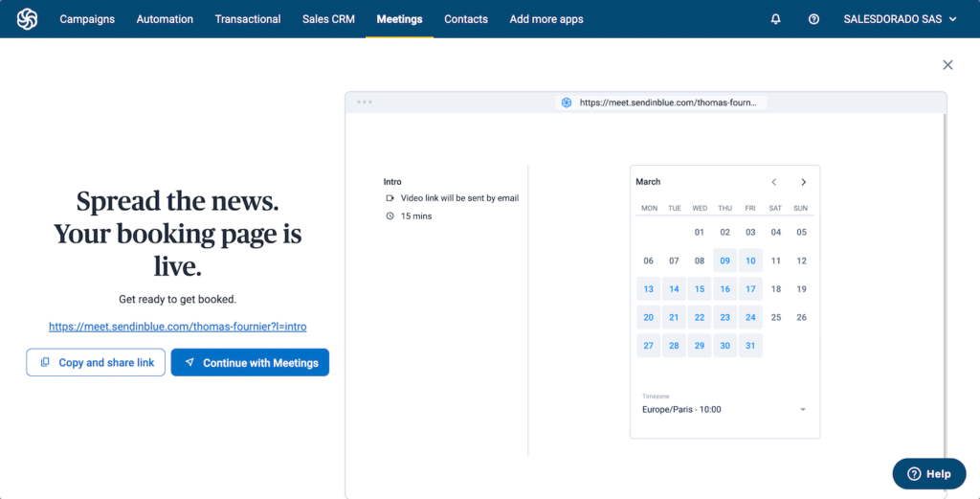Choose March 22 date
Viewport: 980px width, 499px height.
point(700,317)
